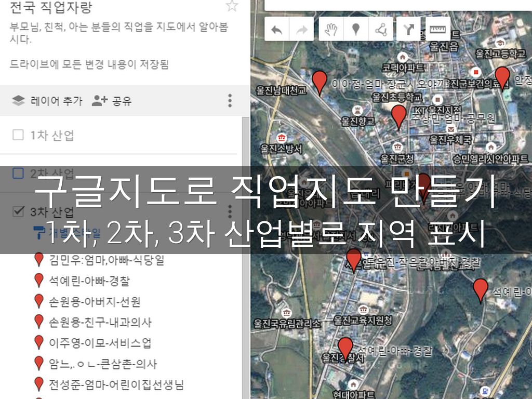Open the 3차 산업 layer options menu
Screen dimensions: 532x399
(230, 211)
